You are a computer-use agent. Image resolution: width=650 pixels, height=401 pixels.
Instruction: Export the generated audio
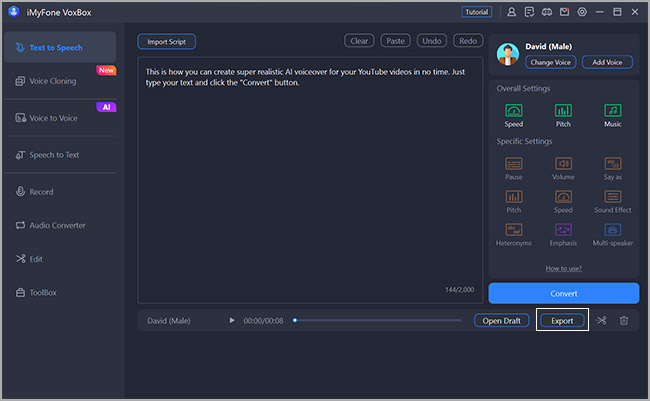click(562, 321)
